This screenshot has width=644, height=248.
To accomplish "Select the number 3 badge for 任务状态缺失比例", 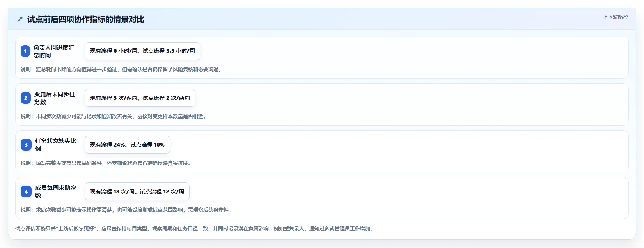I will (26, 145).
